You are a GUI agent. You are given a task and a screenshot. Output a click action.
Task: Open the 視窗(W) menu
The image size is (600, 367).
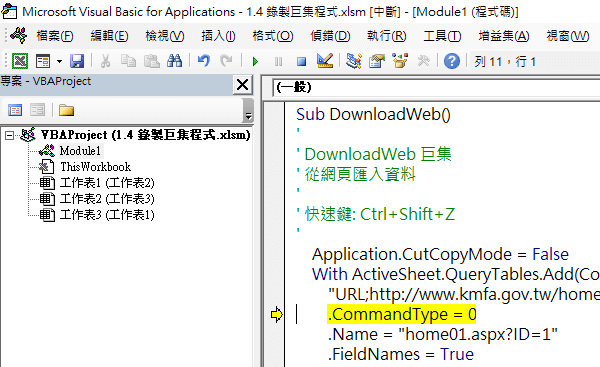click(x=568, y=36)
